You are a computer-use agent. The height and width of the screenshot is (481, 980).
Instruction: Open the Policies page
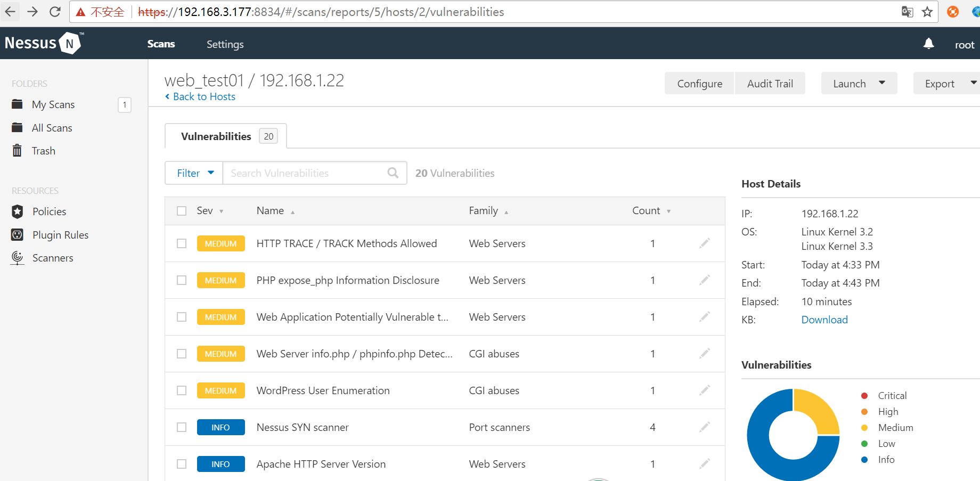(50, 211)
